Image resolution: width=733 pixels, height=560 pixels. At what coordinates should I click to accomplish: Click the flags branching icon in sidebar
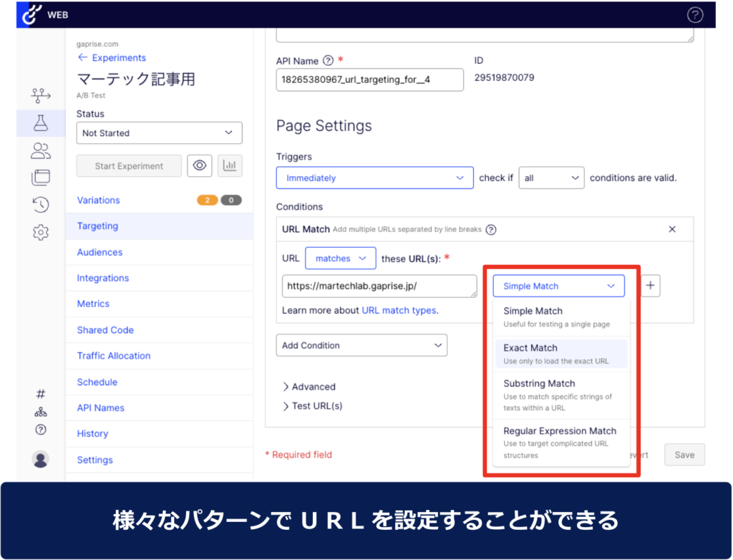click(x=41, y=95)
